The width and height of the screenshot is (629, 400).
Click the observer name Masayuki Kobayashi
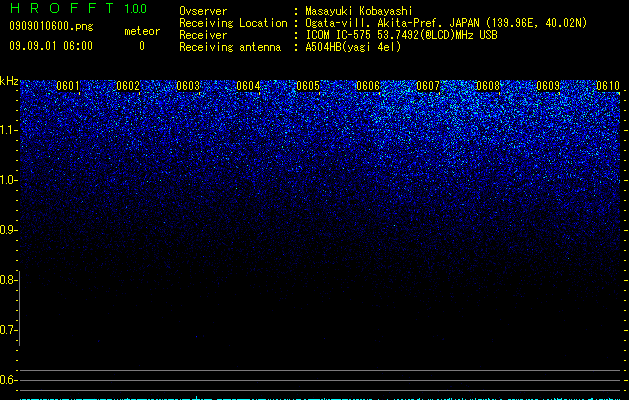[x=359, y=11]
